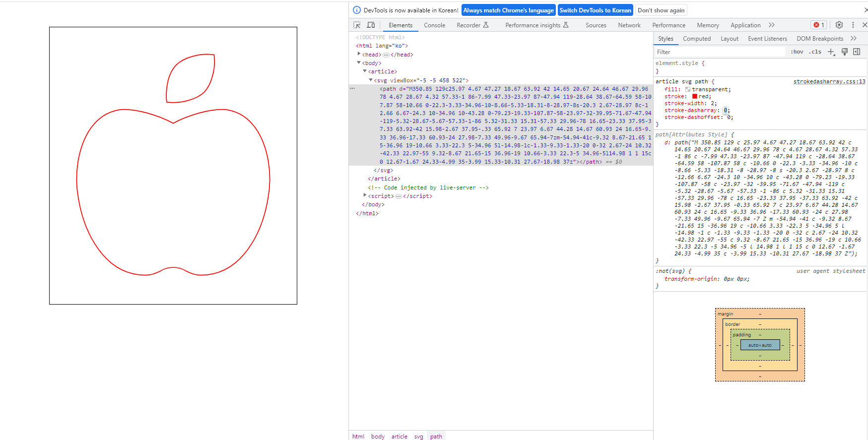Select the html lang="ko" node
Viewport: 868px width, 440px height.
pyautogui.click(x=382, y=46)
